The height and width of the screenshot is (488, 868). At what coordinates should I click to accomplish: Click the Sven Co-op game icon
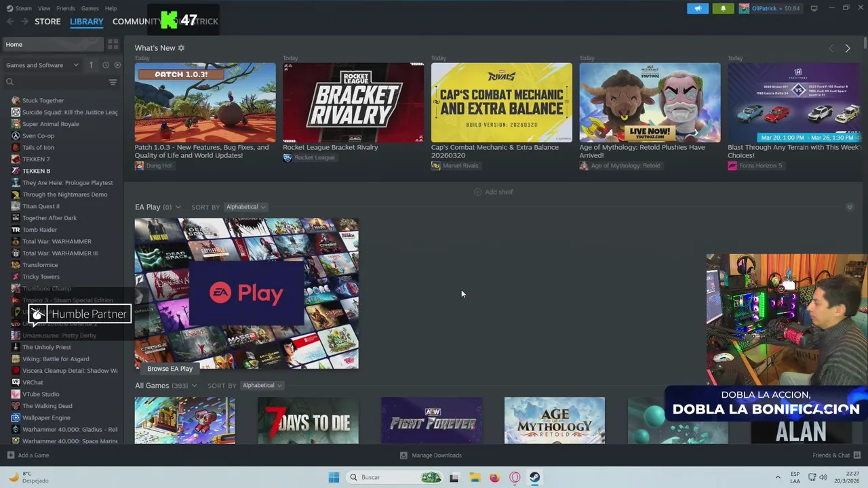pyautogui.click(x=16, y=136)
